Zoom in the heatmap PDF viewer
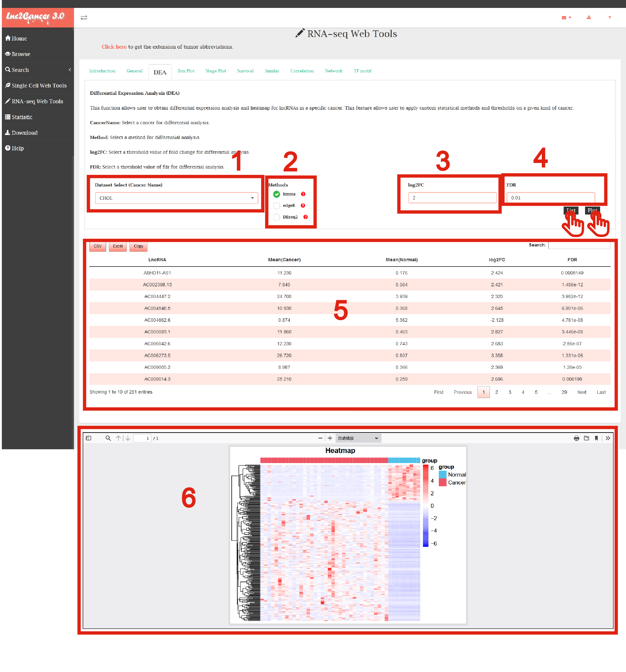The height and width of the screenshot is (672, 626). point(330,438)
